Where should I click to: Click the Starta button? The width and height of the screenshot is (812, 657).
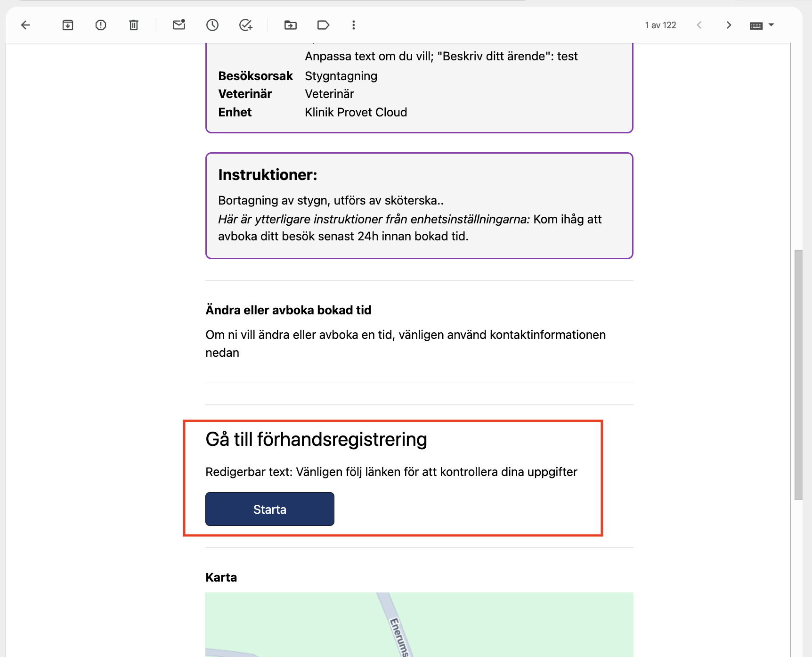coord(270,509)
